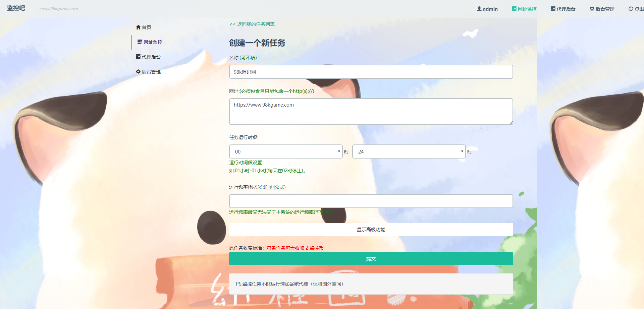
Task: Open the 时间公式 link
Action: [x=275, y=187]
